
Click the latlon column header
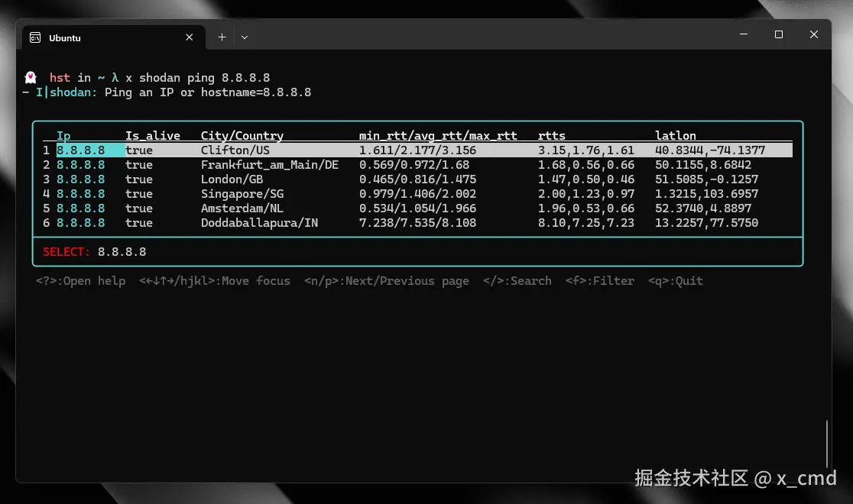point(676,135)
